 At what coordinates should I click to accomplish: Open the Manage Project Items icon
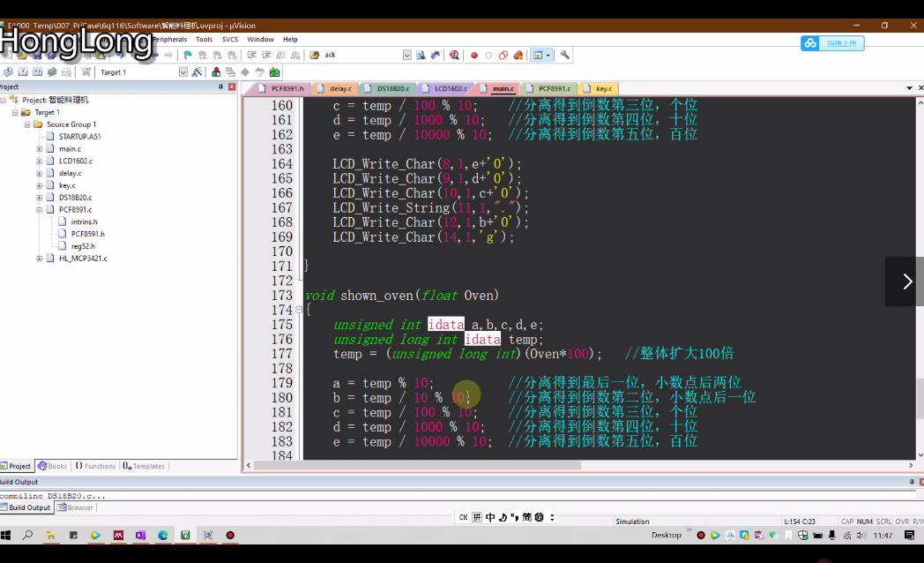click(x=216, y=72)
